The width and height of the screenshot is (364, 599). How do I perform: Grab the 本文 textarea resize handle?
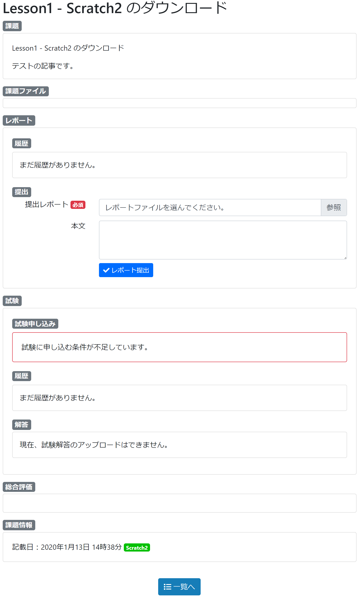pos(345,258)
